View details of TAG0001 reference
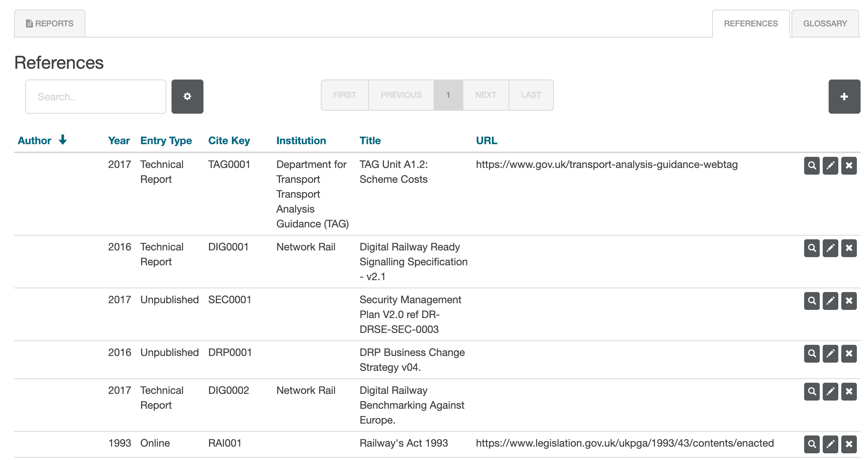Screen dimensions: 868x460 812,166
